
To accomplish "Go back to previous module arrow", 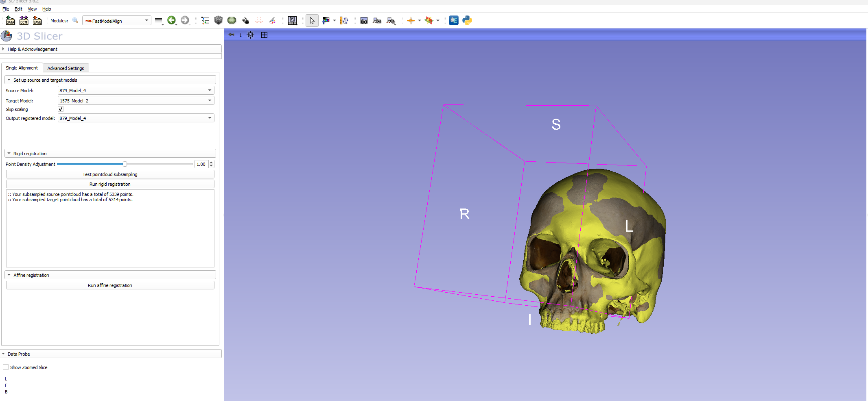I will [x=171, y=20].
